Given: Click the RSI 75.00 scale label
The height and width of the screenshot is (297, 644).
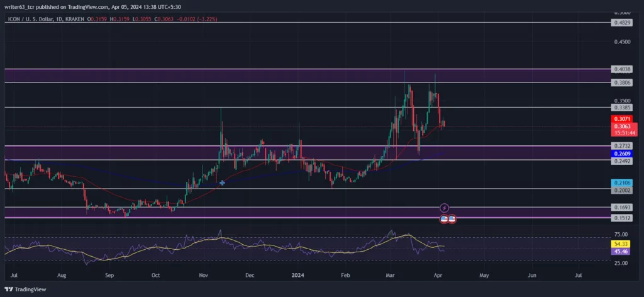Looking at the screenshot, I should click(x=621, y=235).
